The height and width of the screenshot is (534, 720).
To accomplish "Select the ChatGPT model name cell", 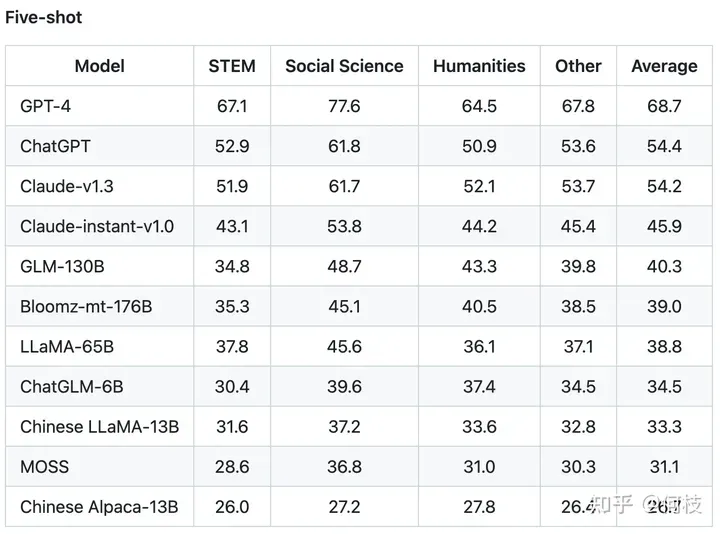I will 55,146.
